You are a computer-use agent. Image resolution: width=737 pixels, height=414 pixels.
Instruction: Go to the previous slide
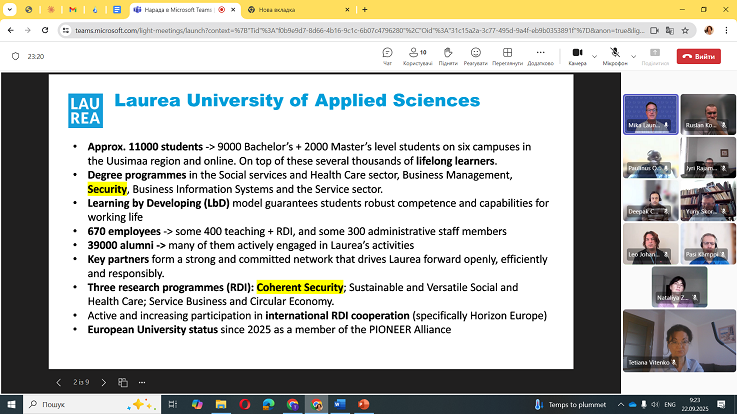pos(58,382)
